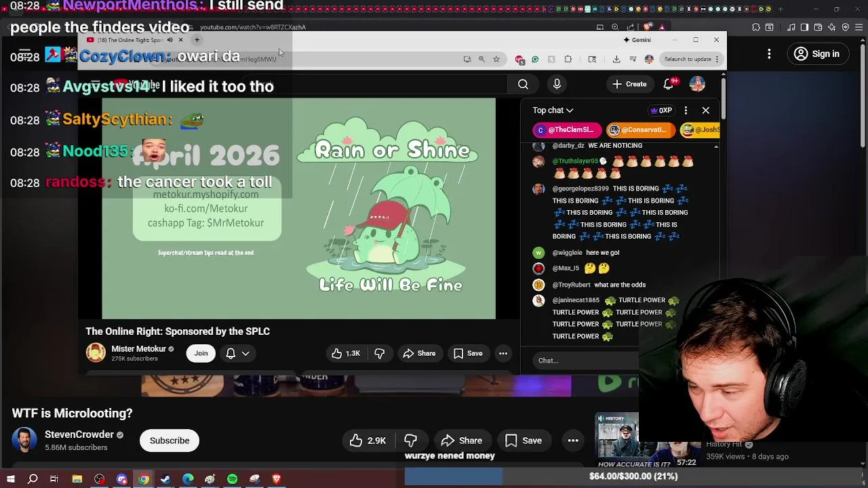Click StevenCrowder channel avatar
Viewport: 868px width, 488px height.
tap(24, 441)
